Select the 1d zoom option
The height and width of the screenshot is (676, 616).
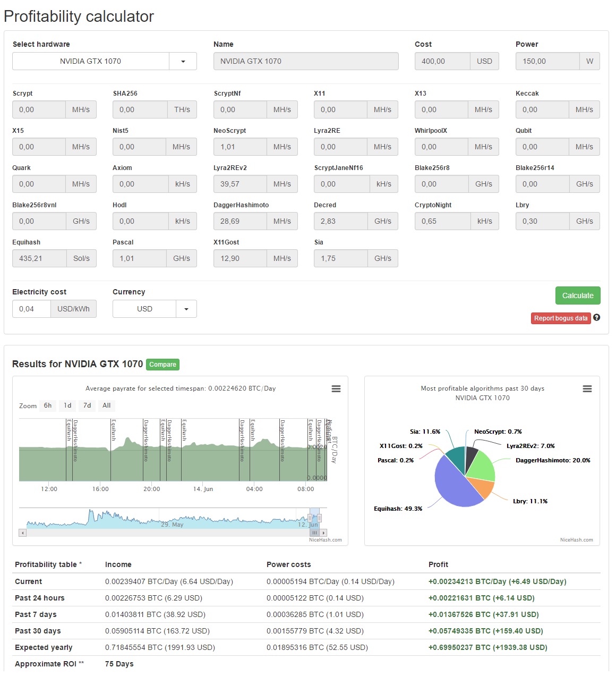pos(67,405)
